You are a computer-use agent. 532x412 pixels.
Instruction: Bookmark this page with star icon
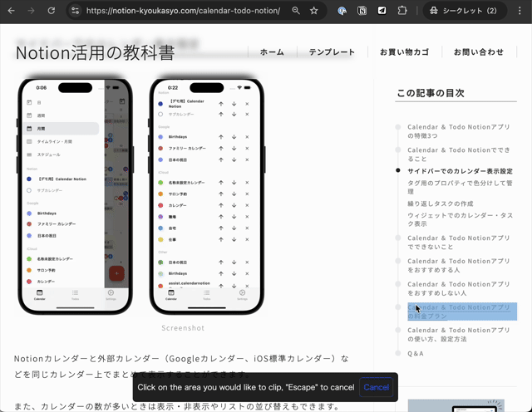point(314,11)
